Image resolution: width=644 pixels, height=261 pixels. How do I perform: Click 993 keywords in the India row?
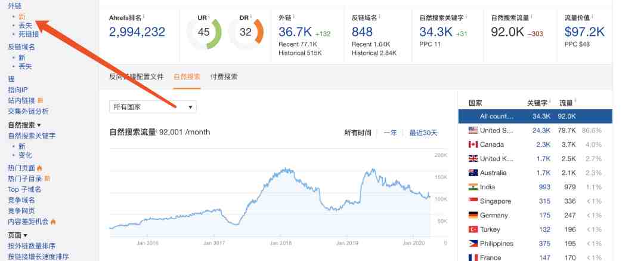click(544, 187)
